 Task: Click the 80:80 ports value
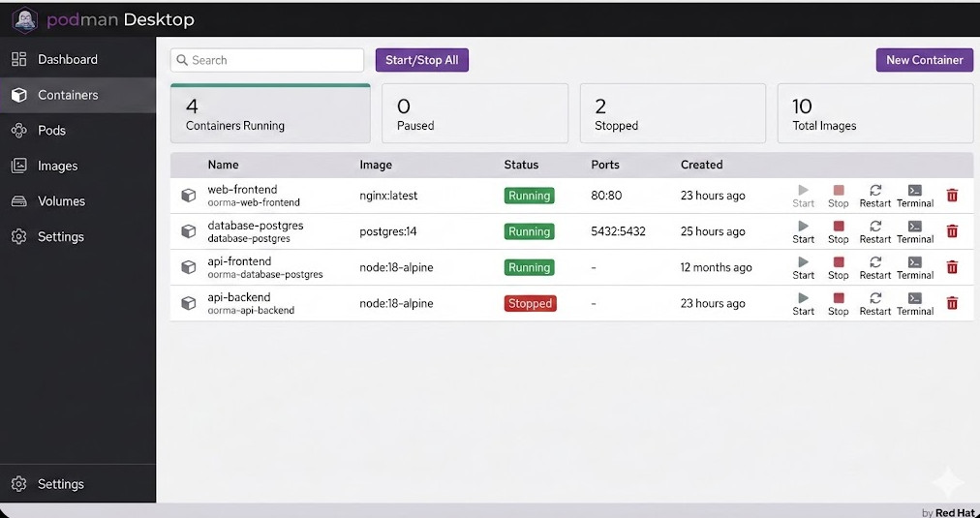[606, 196]
